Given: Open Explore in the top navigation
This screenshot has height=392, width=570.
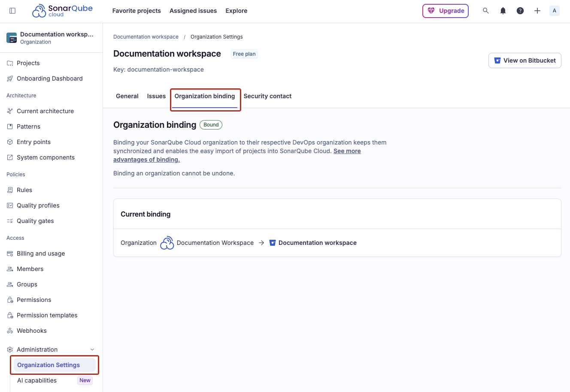Looking at the screenshot, I should click(x=236, y=11).
